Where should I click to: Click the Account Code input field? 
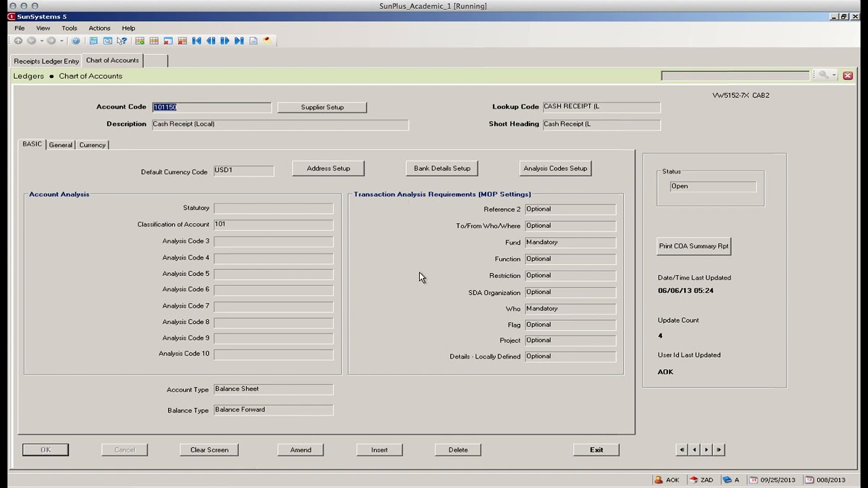click(212, 107)
